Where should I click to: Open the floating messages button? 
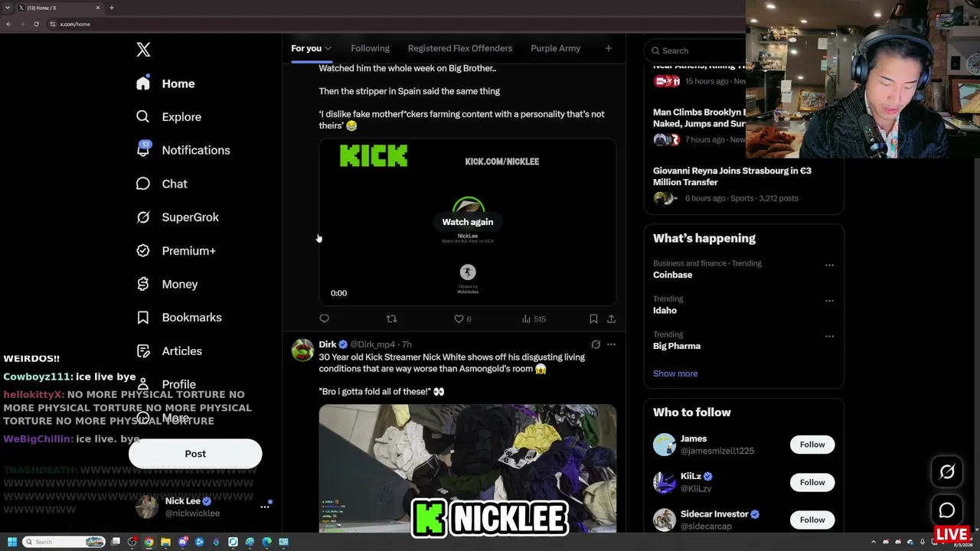[947, 510]
